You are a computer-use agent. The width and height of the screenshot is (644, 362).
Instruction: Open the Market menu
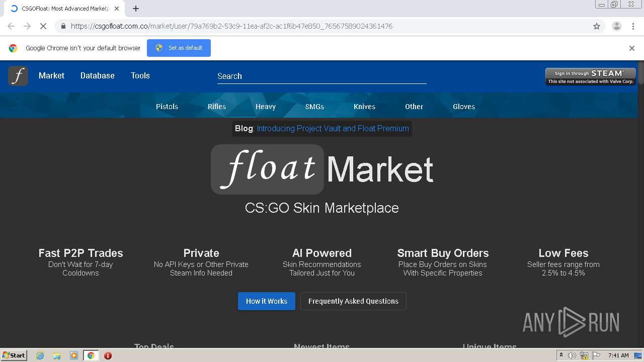point(51,75)
